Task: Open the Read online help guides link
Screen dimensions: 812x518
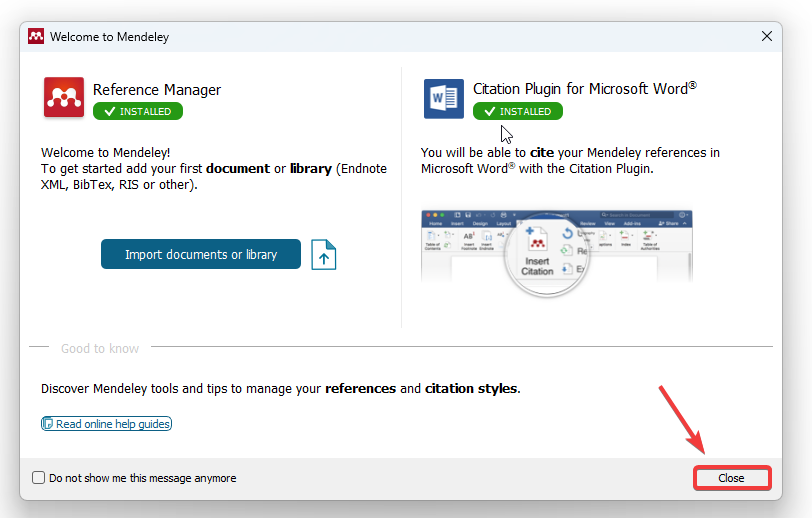Action: pos(112,424)
